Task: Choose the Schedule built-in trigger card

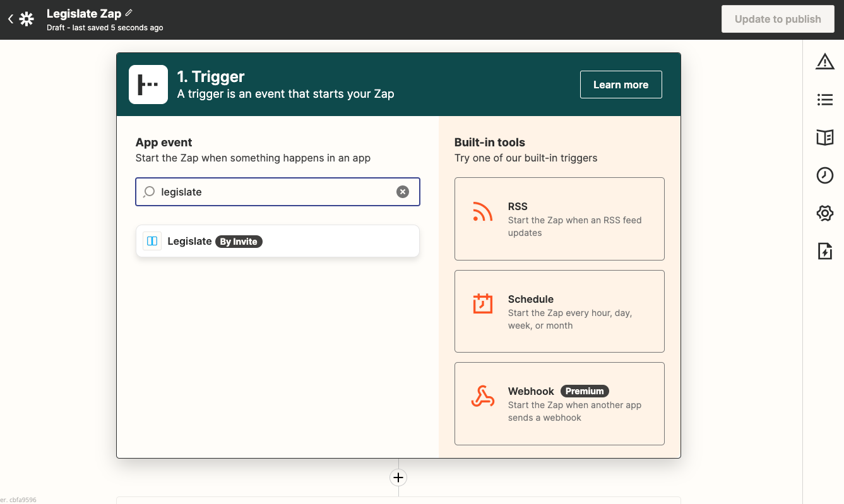Action: point(559,311)
